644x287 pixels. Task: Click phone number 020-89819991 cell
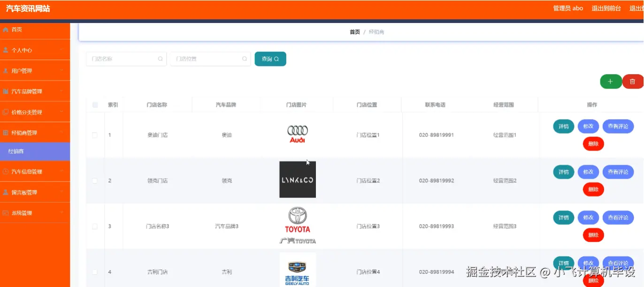tap(437, 135)
